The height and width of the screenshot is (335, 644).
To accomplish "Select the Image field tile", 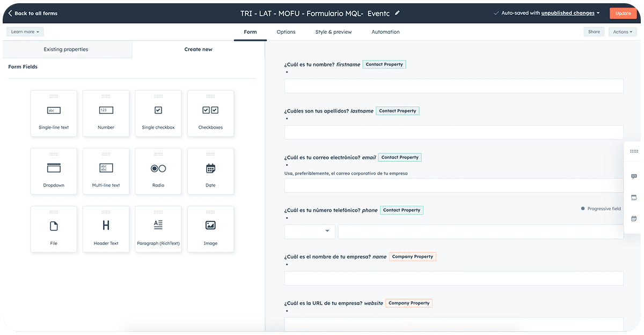I will tap(210, 229).
